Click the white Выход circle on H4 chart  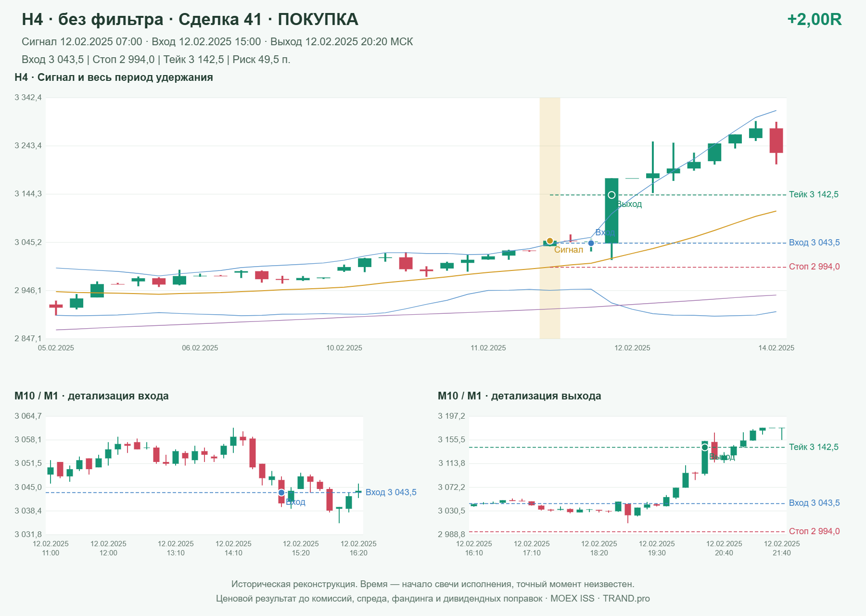pos(611,195)
